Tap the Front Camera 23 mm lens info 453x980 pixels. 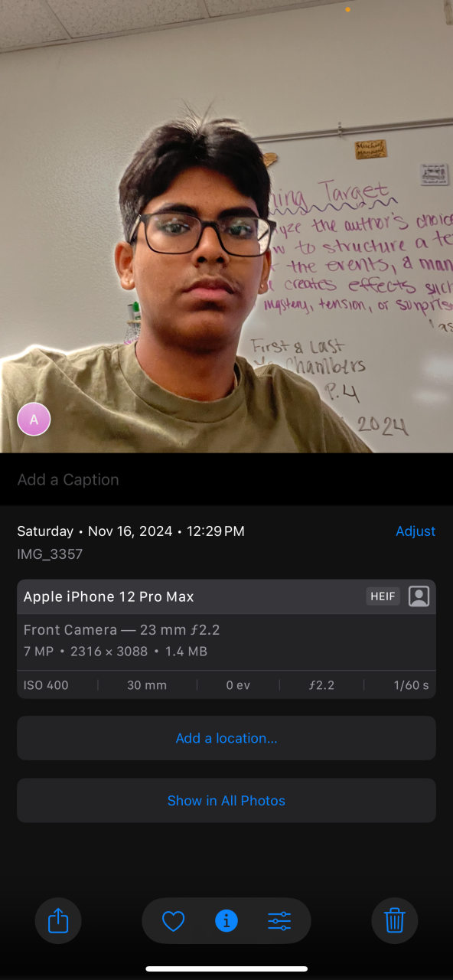[122, 630]
